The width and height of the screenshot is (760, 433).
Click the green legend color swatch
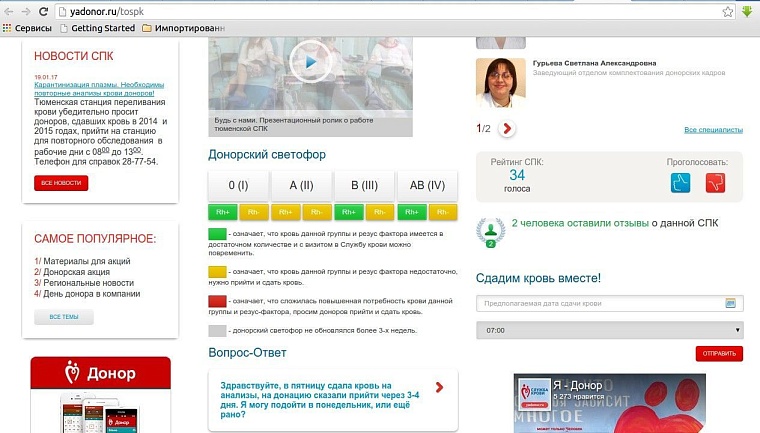[217, 234]
